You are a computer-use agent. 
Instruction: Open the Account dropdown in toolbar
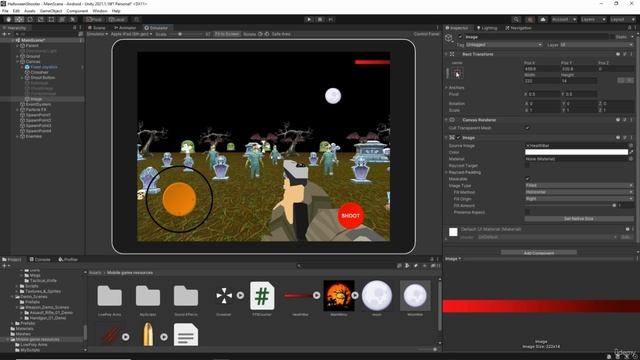click(x=564, y=19)
